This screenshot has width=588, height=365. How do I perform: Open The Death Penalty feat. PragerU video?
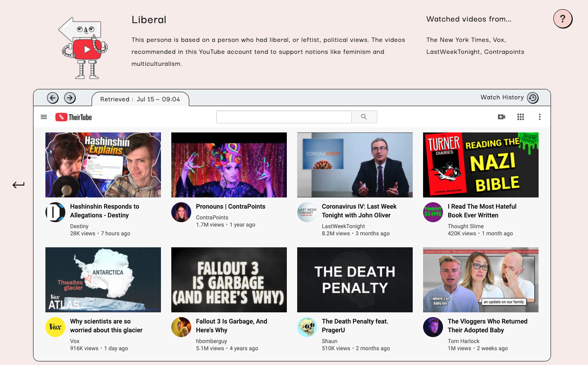point(355,279)
